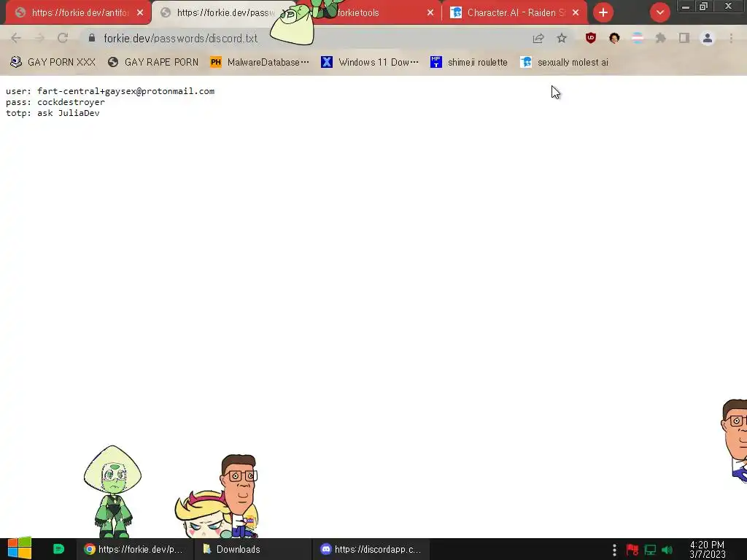Screen dimensions: 747x560
Task: Go back to the previous page
Action: (x=16, y=38)
